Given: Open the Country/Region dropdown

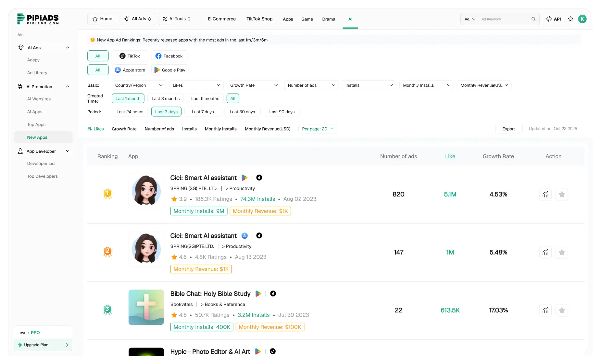Looking at the screenshot, I should (139, 85).
